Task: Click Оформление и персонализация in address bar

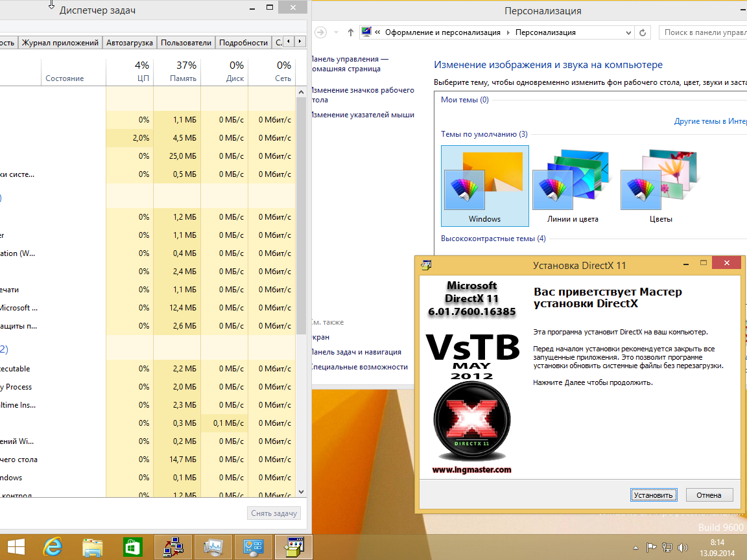Action: coord(443,32)
